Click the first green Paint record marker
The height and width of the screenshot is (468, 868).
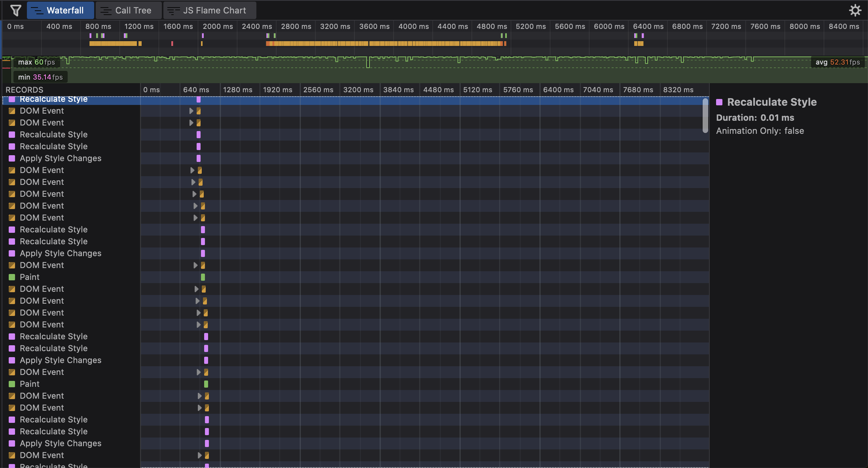tap(203, 277)
